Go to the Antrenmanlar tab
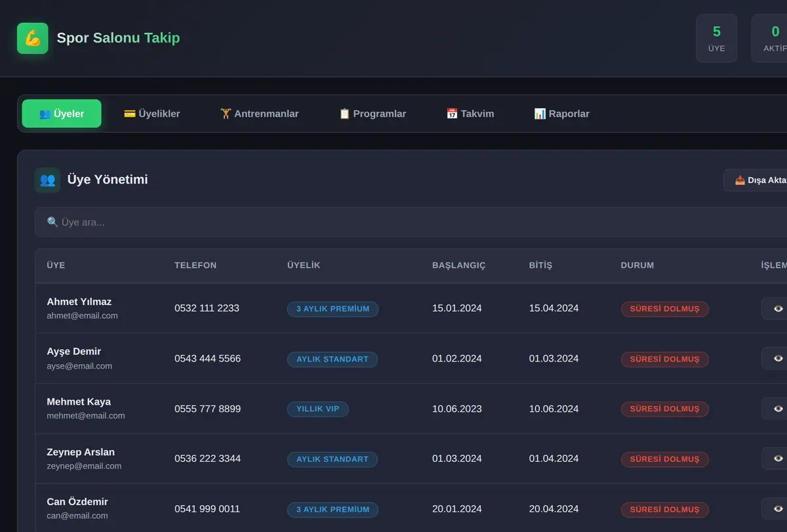Image resolution: width=787 pixels, height=532 pixels. [259, 113]
